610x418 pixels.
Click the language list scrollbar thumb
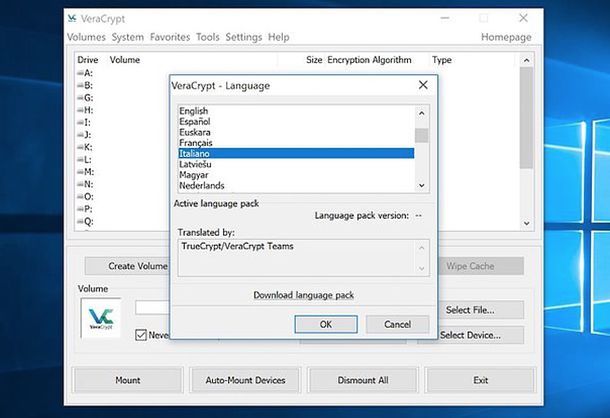[421, 135]
